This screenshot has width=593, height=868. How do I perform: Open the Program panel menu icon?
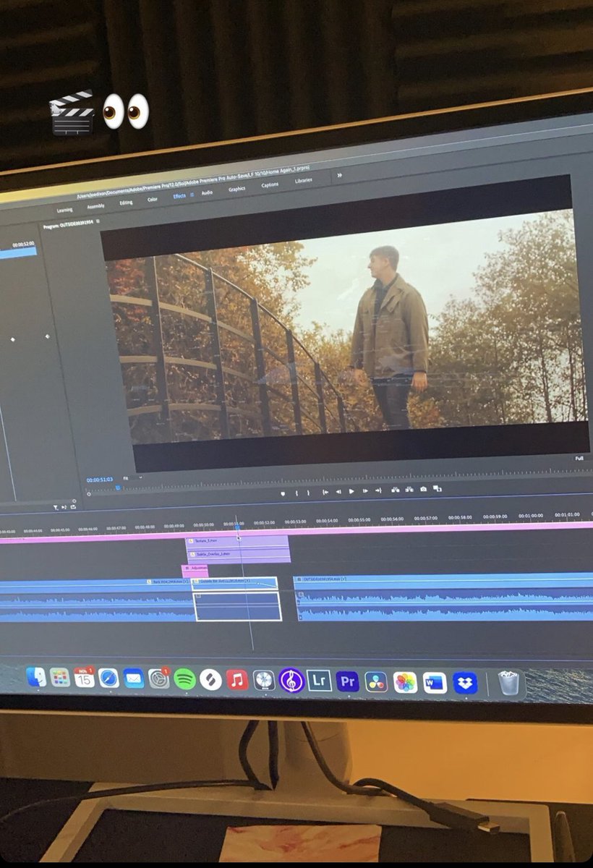(x=98, y=221)
